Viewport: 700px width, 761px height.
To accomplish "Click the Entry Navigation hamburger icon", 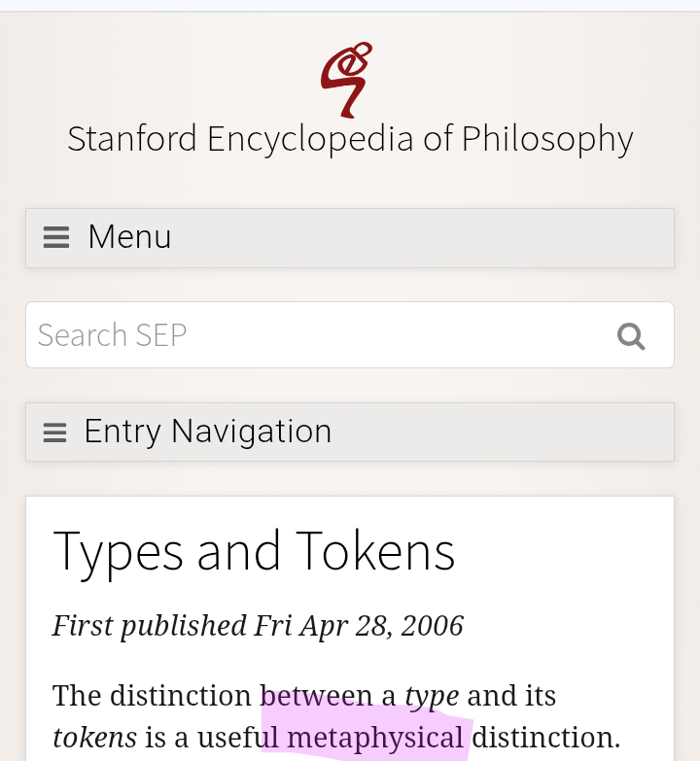I will tap(55, 432).
